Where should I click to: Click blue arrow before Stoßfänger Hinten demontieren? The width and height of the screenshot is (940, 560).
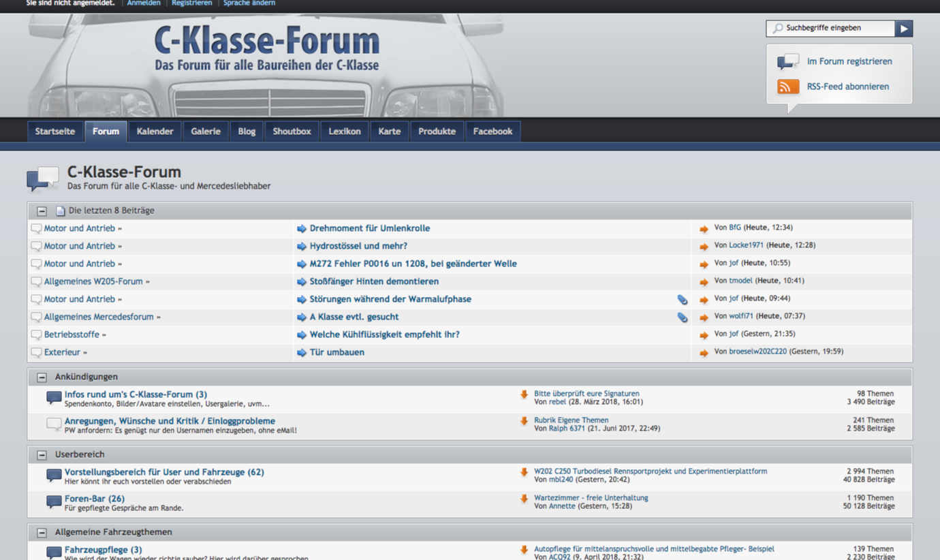click(x=302, y=282)
